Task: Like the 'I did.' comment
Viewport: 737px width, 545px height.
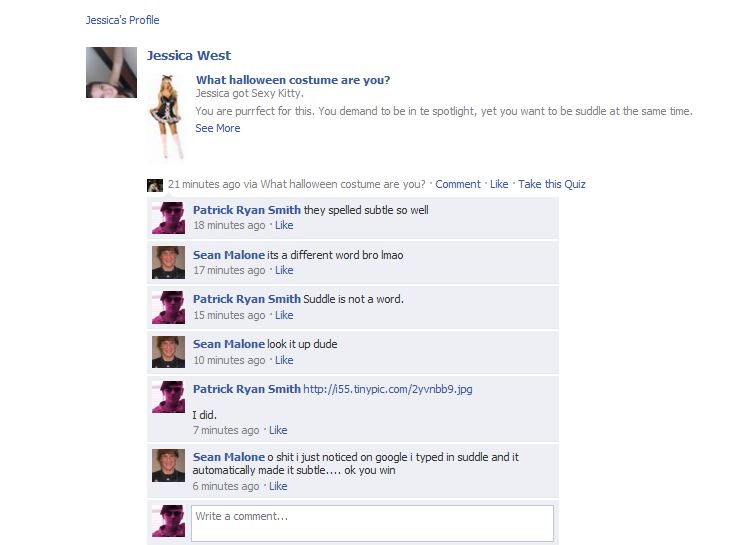Action: pos(278,430)
